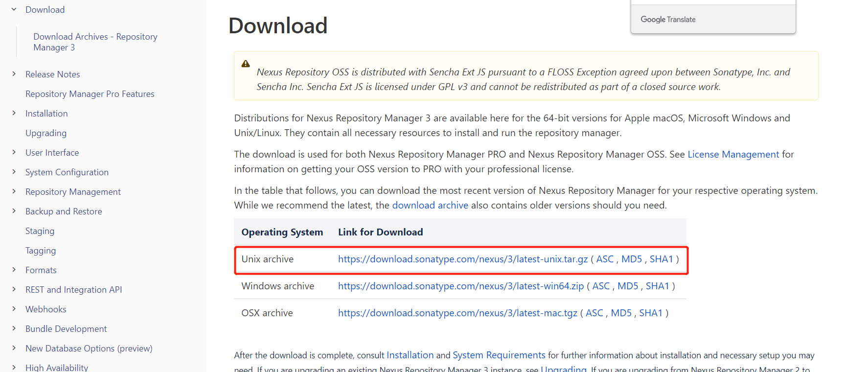Open SHA1 for Windows archive
The image size is (868, 372).
[x=658, y=286]
